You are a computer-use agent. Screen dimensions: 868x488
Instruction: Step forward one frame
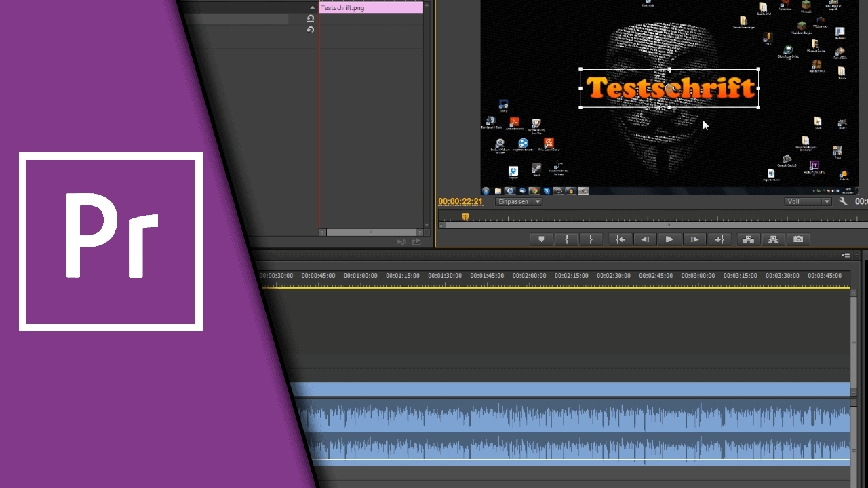click(694, 239)
